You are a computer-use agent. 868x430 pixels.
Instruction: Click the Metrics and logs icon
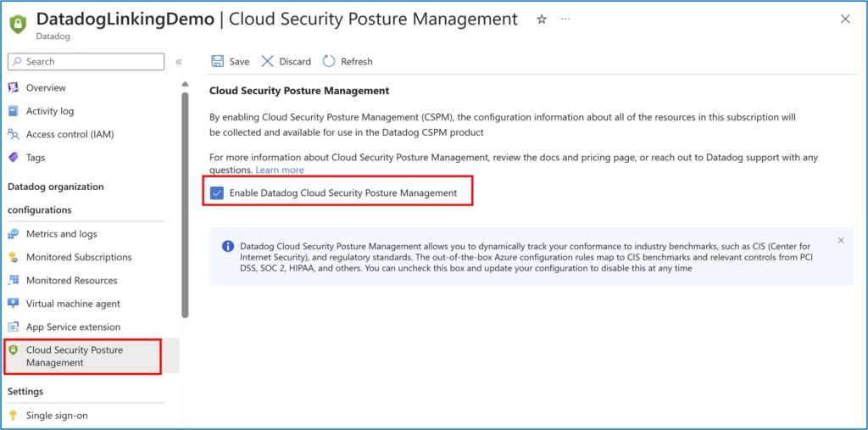click(14, 234)
